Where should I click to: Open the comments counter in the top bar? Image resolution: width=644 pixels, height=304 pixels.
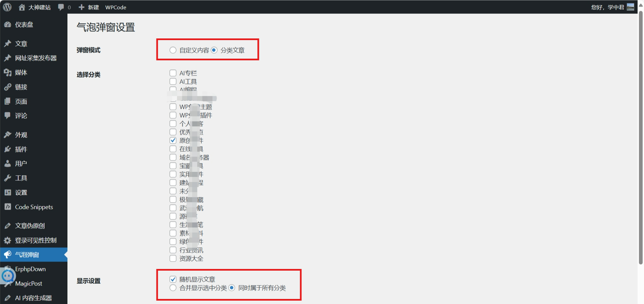(64, 7)
